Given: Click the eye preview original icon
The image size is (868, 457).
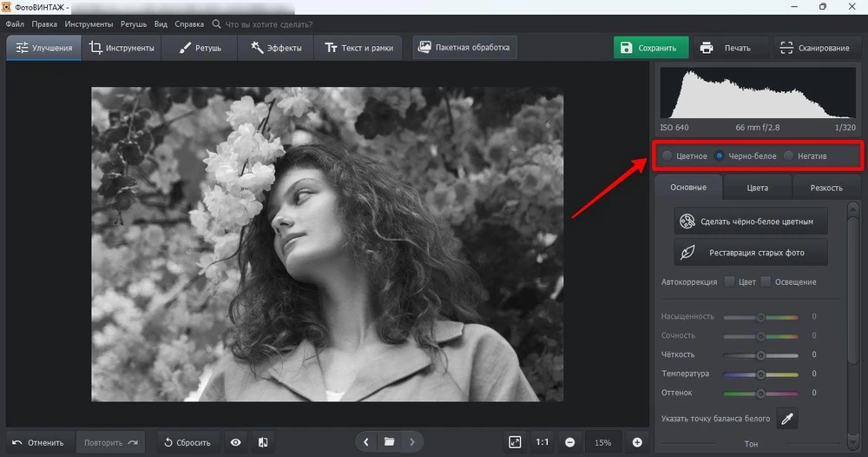Looking at the screenshot, I should tap(235, 442).
